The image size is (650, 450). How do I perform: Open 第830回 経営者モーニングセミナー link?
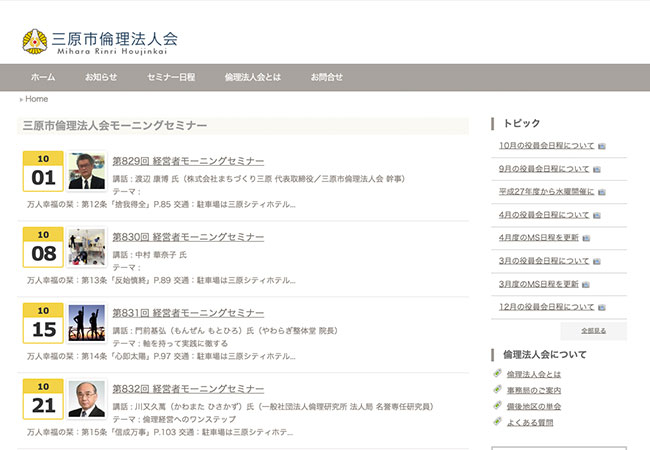188,237
